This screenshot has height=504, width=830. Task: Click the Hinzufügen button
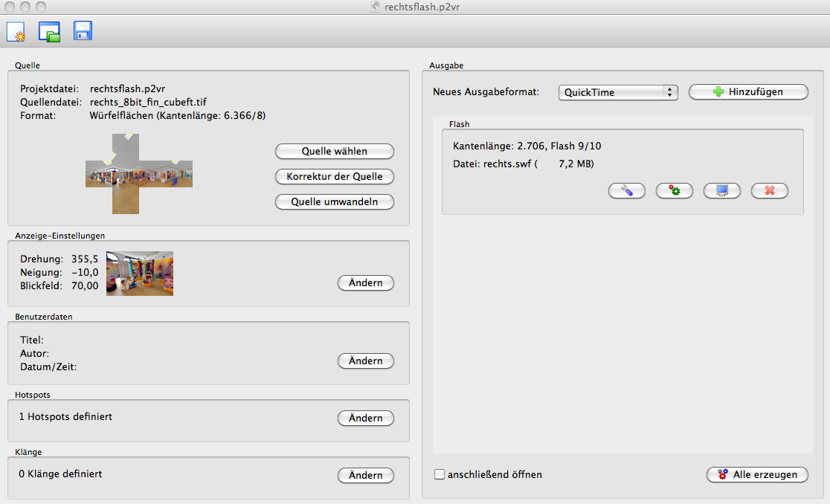click(x=748, y=92)
